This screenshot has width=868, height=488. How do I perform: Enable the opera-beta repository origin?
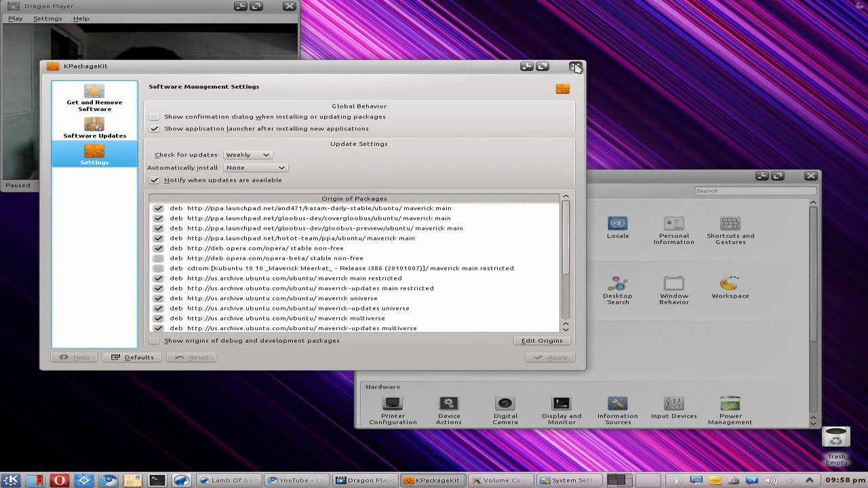pyautogui.click(x=159, y=258)
